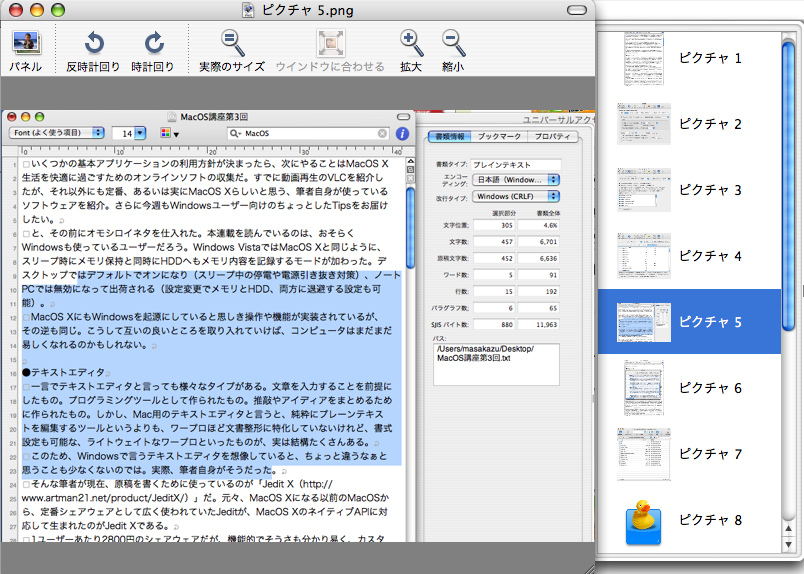
Task: Open the color palette popup icon
Action: (169, 133)
